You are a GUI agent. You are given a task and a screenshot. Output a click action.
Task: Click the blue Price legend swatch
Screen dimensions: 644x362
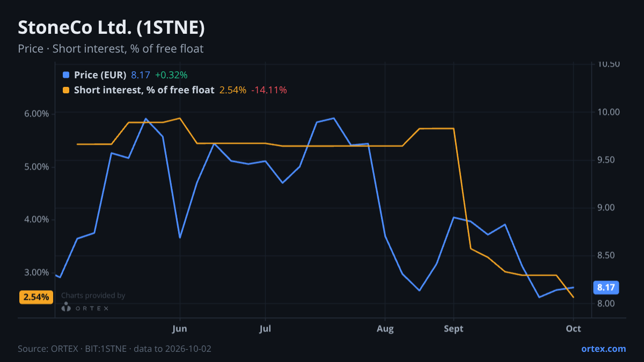click(66, 75)
